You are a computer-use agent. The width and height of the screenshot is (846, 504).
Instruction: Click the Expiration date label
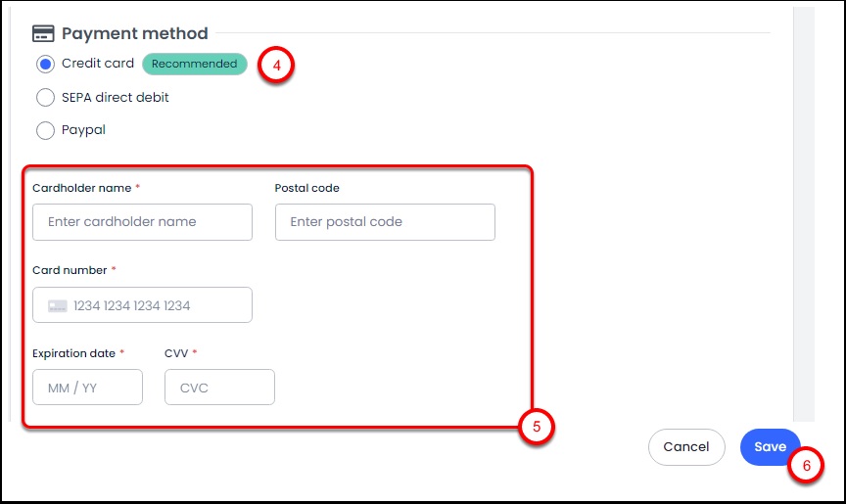pyautogui.click(x=74, y=352)
